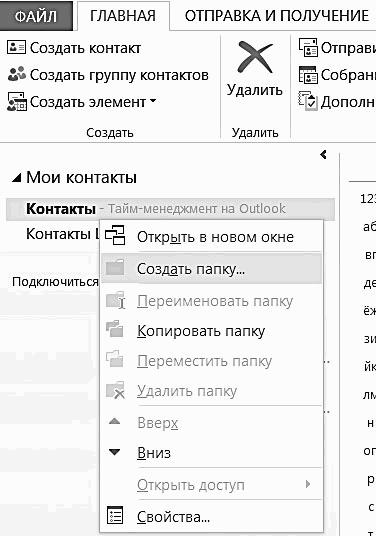The height and width of the screenshot is (536, 376).
Task: Collapse the Мои контакты group triangle
Action: 16,178
